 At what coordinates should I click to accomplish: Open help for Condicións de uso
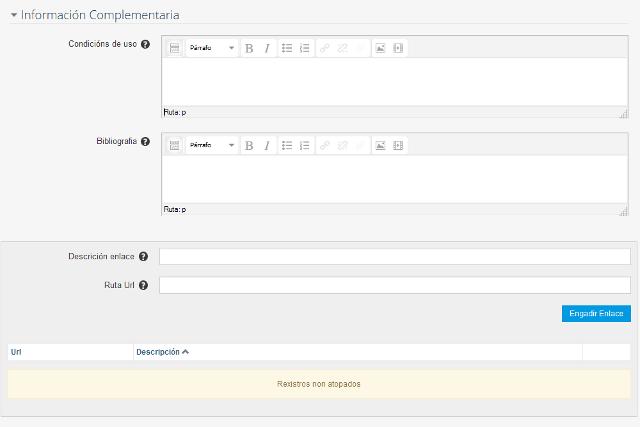coord(146,45)
